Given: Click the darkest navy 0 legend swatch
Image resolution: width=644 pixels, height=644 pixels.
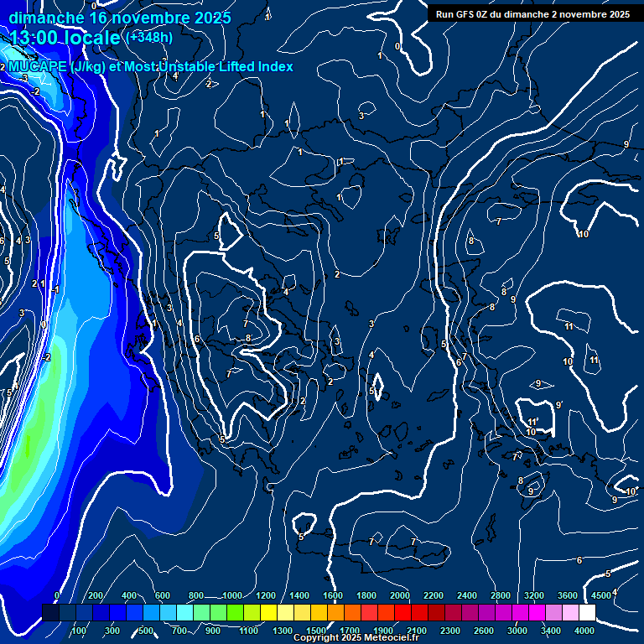Looking at the screenshot, I should coord(50,613).
